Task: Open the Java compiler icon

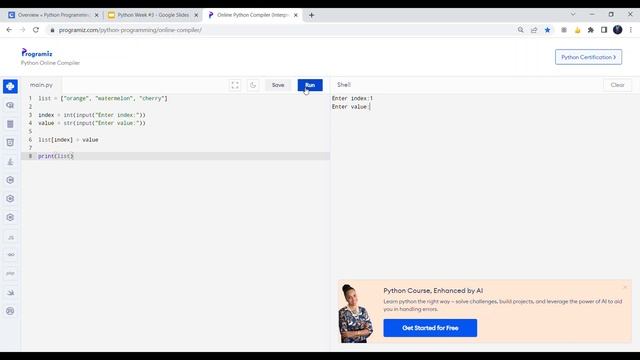Action: (10, 162)
